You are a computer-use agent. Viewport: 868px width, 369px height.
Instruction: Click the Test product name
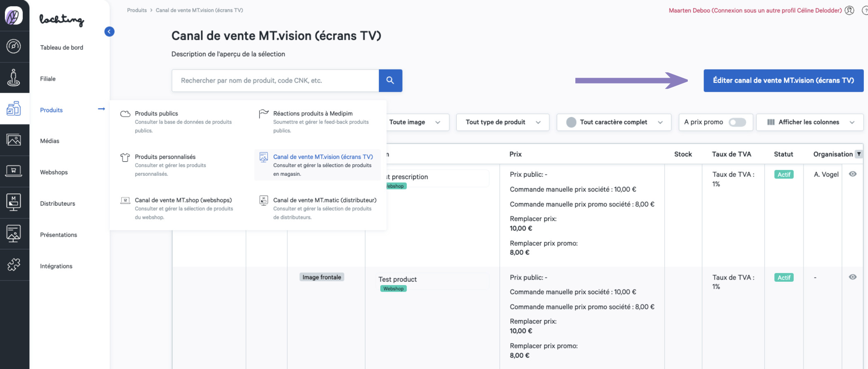tap(398, 279)
